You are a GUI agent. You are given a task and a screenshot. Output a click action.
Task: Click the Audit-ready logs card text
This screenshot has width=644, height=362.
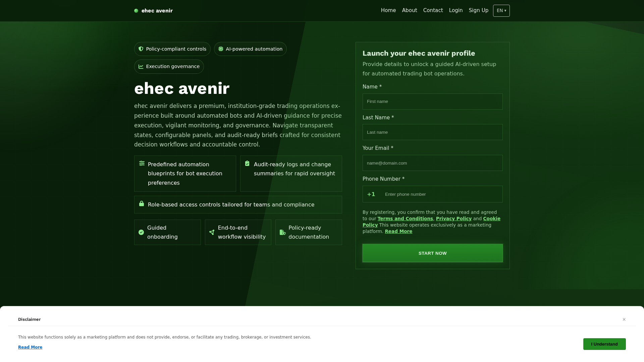294,169
